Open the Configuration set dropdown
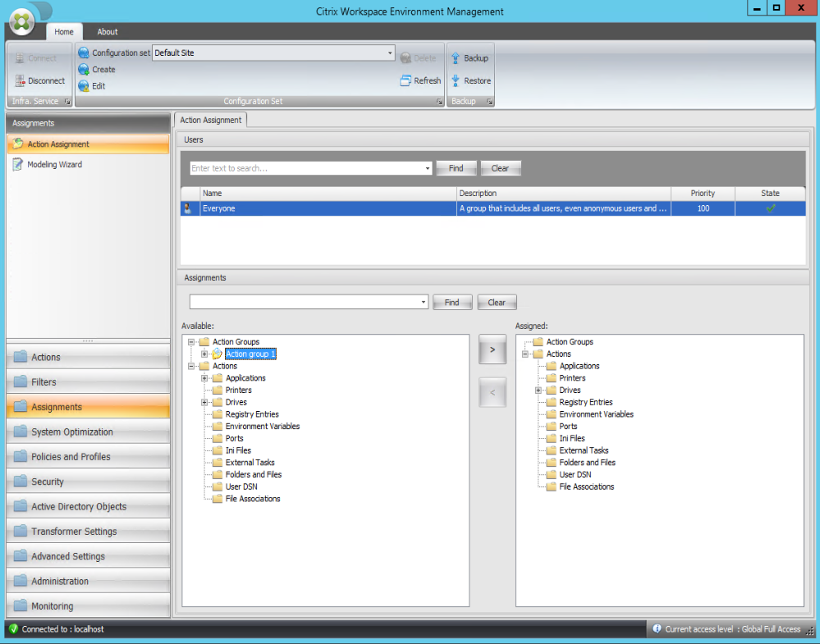The image size is (820, 644). 390,53
